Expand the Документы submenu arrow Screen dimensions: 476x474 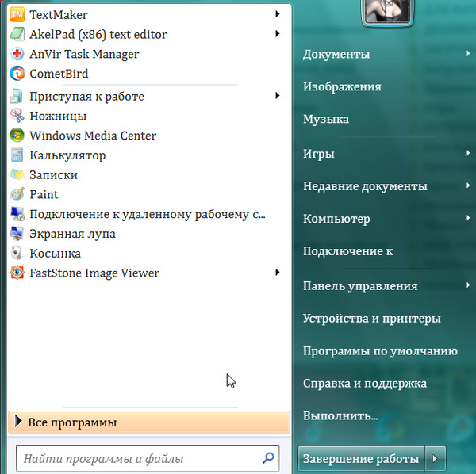tap(468, 54)
